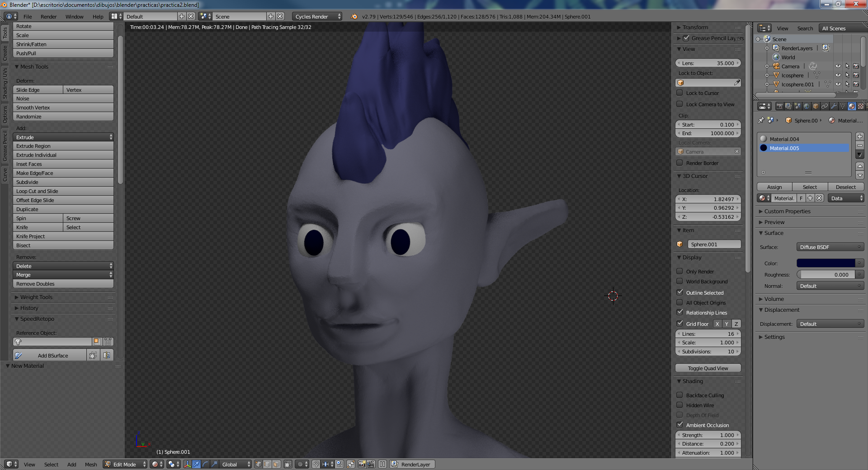Click the Roughness slider
The width and height of the screenshot is (868, 470).
(x=826, y=274)
